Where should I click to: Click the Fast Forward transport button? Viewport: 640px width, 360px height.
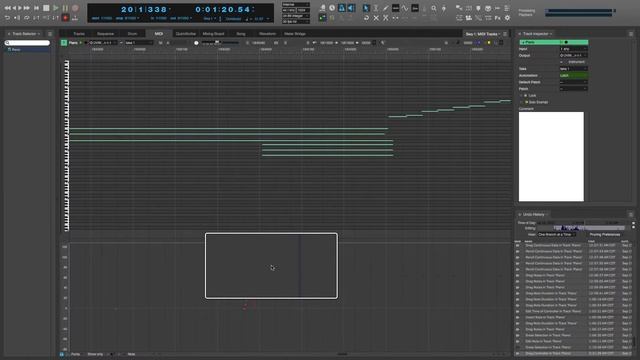[26, 8]
